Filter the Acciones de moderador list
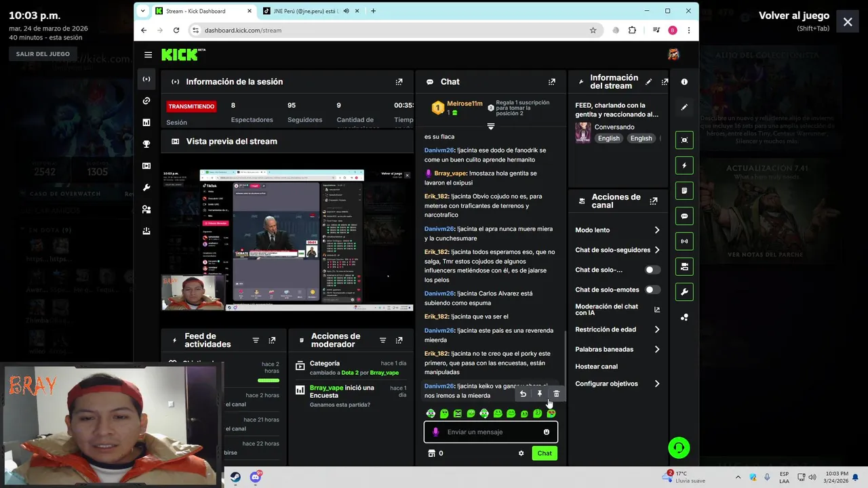The image size is (868, 488). point(382,340)
